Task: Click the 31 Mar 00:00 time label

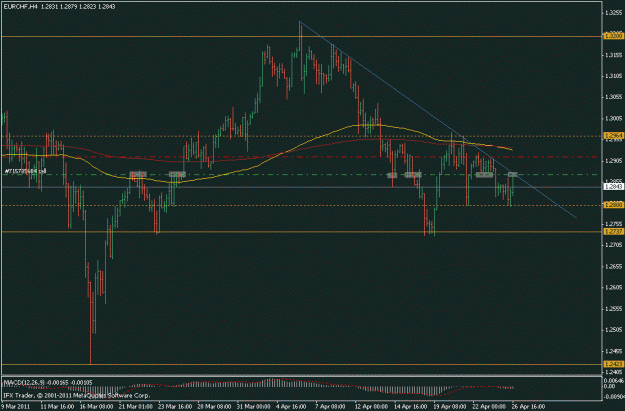Action: point(254,407)
